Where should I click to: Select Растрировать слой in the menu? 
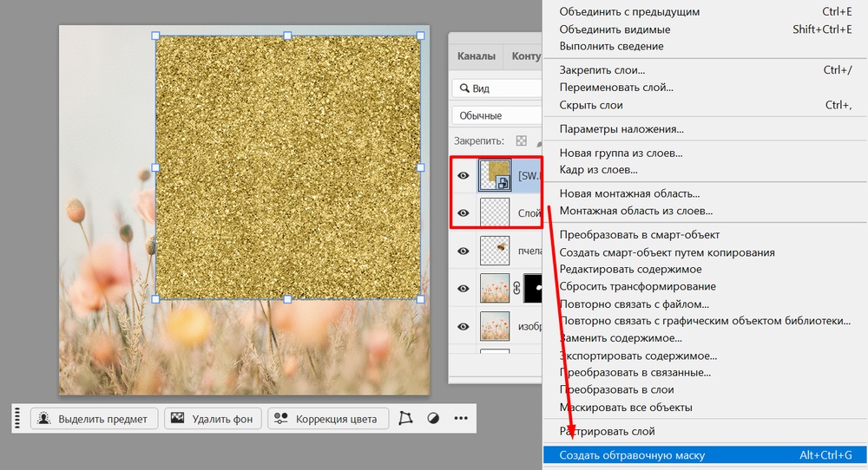coord(607,431)
